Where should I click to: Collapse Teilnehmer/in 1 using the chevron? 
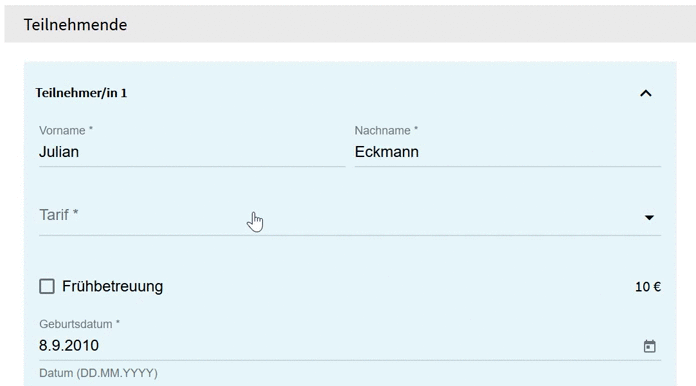pyautogui.click(x=645, y=93)
